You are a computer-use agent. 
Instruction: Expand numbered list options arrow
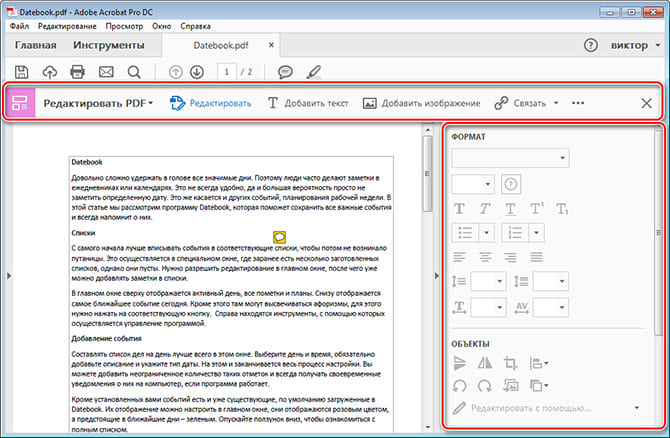[536, 233]
